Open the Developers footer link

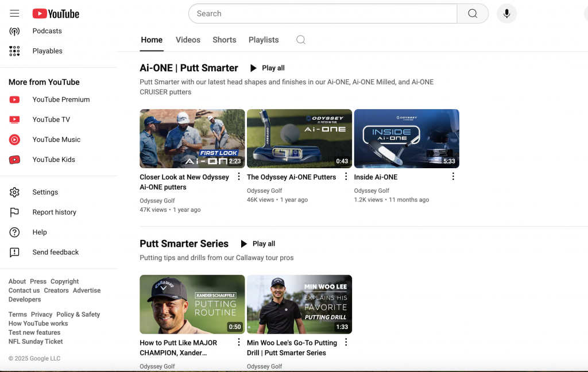[x=25, y=300]
